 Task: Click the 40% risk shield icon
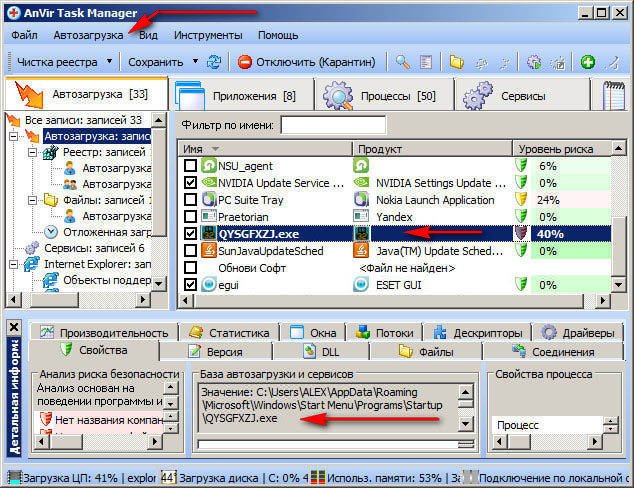(521, 233)
